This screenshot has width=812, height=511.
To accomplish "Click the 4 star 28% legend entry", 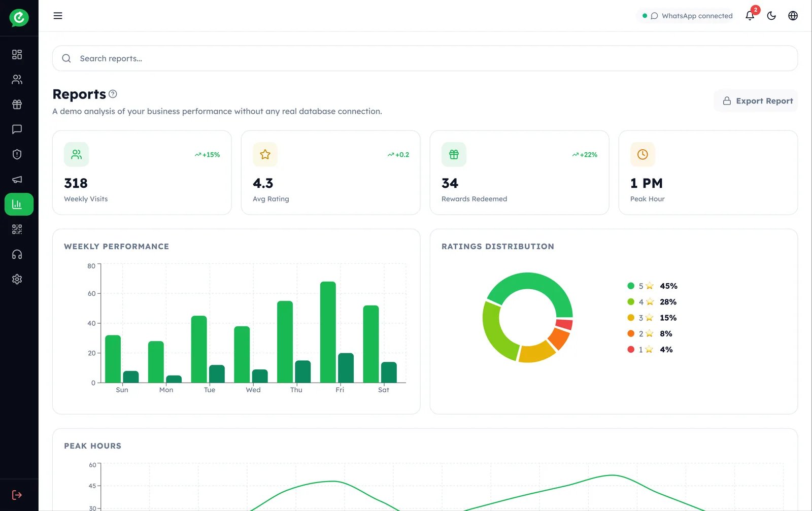I will (652, 302).
